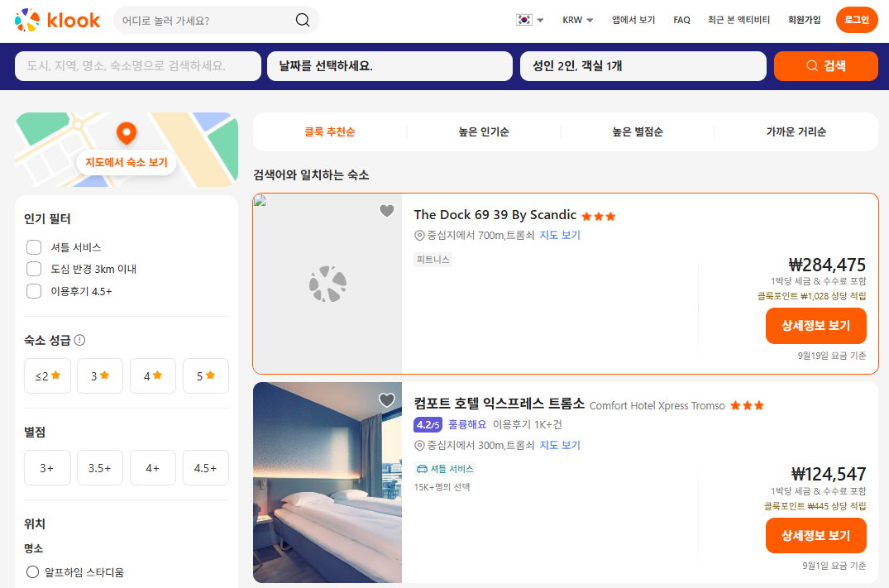Viewport: 889px width, 588px height.
Task: Open The Dock 69 39 By Scandic title
Action: [x=495, y=215]
